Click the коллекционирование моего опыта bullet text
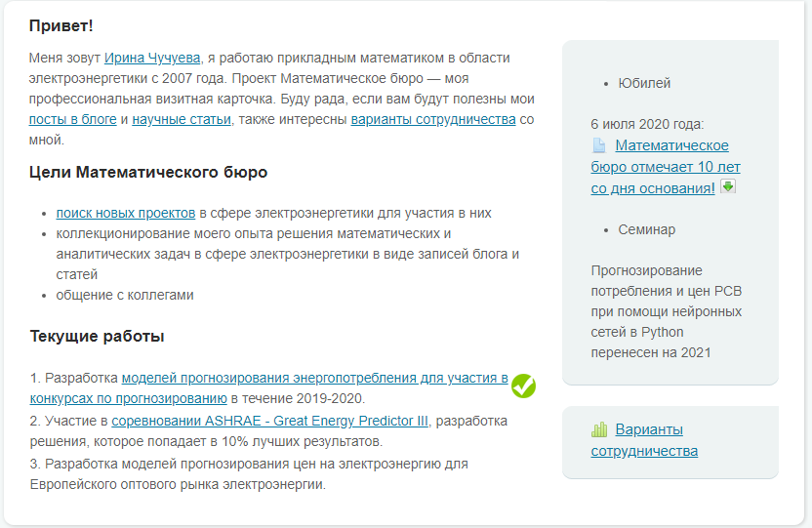812x528 pixels. tap(287, 254)
